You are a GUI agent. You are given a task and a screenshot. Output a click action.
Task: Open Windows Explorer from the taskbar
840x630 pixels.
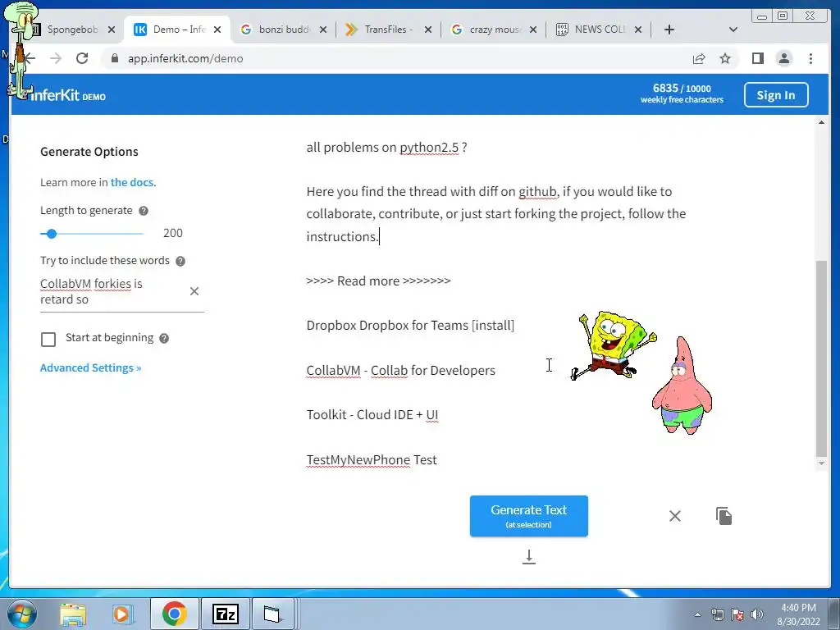(73, 614)
